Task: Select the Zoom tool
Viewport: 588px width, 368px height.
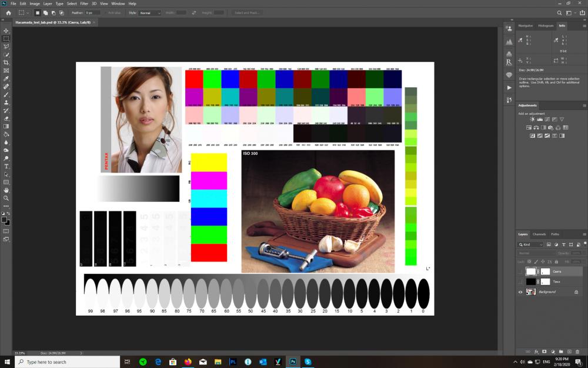Action: tap(6, 198)
